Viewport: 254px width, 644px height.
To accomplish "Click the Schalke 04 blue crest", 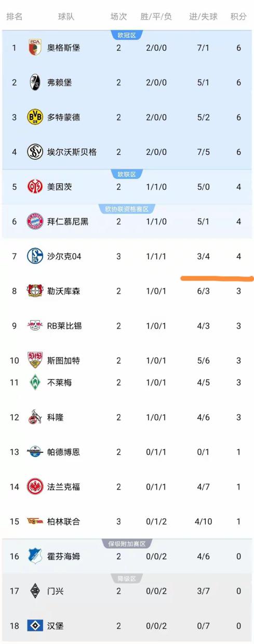I will (35, 256).
